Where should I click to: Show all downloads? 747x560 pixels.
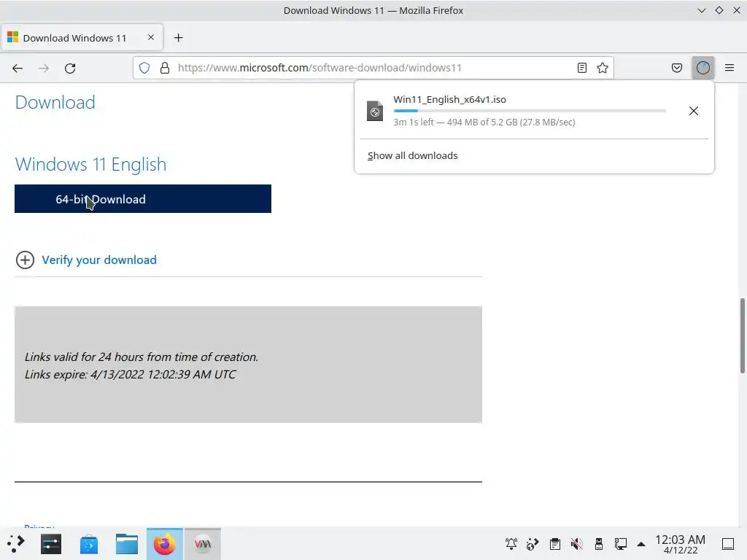(x=413, y=156)
